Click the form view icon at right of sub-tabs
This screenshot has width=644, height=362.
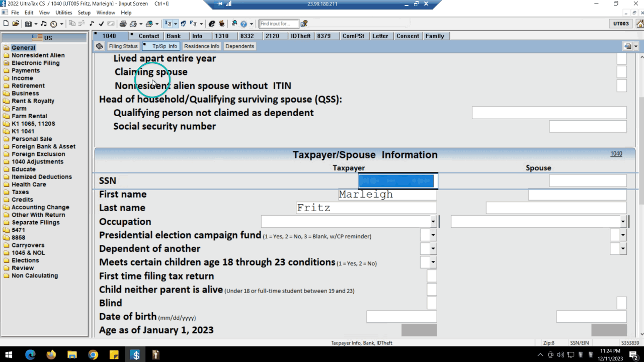[628, 46]
